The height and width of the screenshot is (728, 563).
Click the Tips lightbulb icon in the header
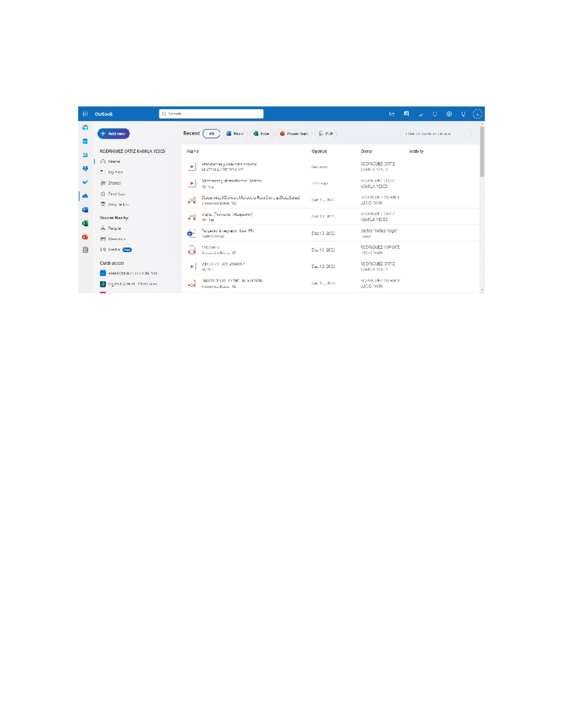(x=464, y=113)
